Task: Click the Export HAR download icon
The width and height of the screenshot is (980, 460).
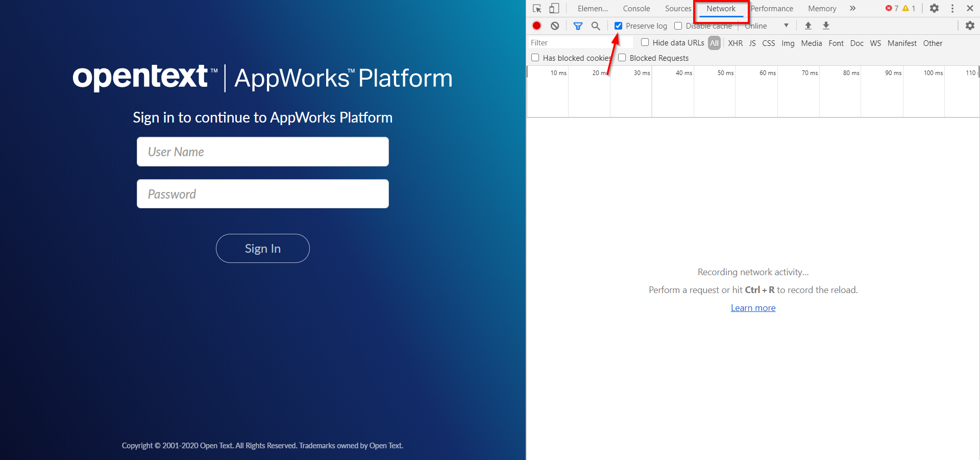Action: tap(826, 26)
